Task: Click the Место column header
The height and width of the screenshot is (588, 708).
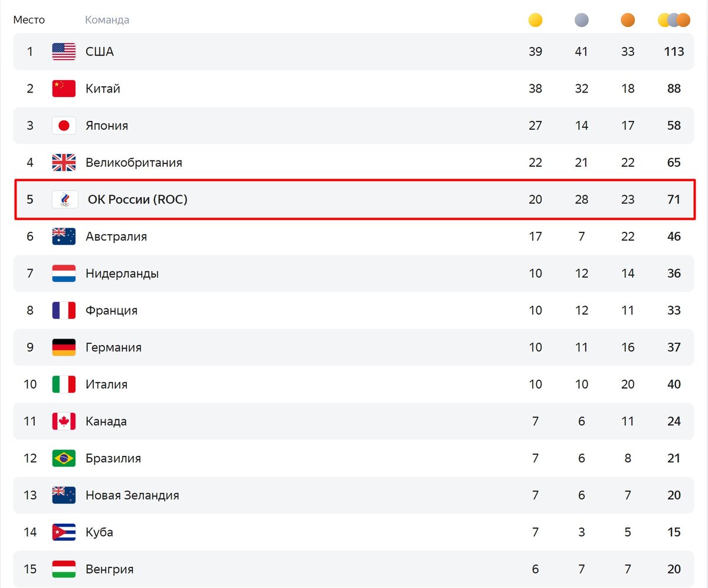Action: tap(29, 20)
